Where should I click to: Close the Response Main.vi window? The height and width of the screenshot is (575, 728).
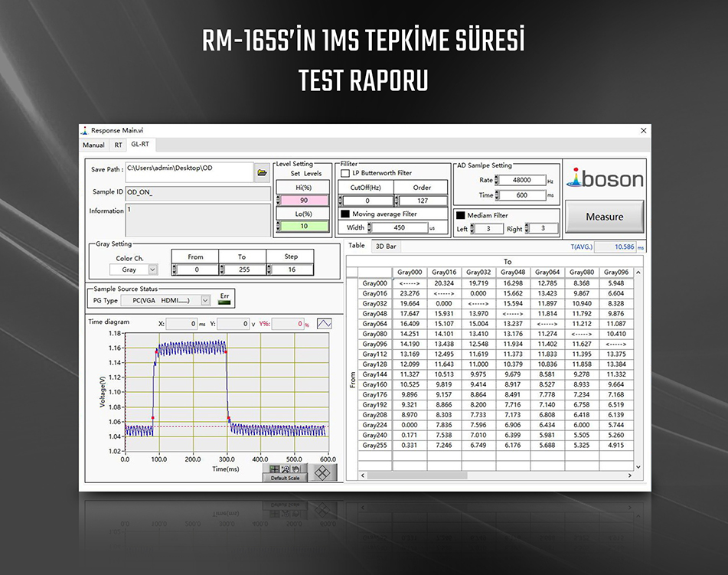[643, 130]
